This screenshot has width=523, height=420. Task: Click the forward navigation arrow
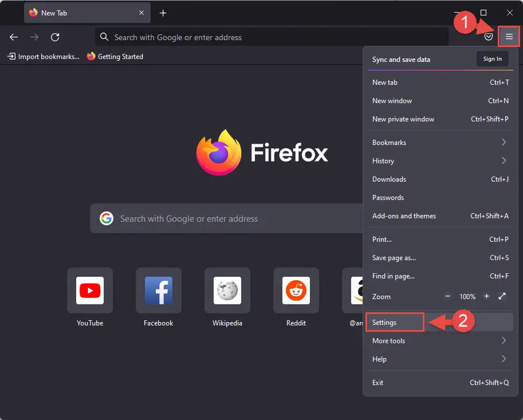(x=34, y=37)
